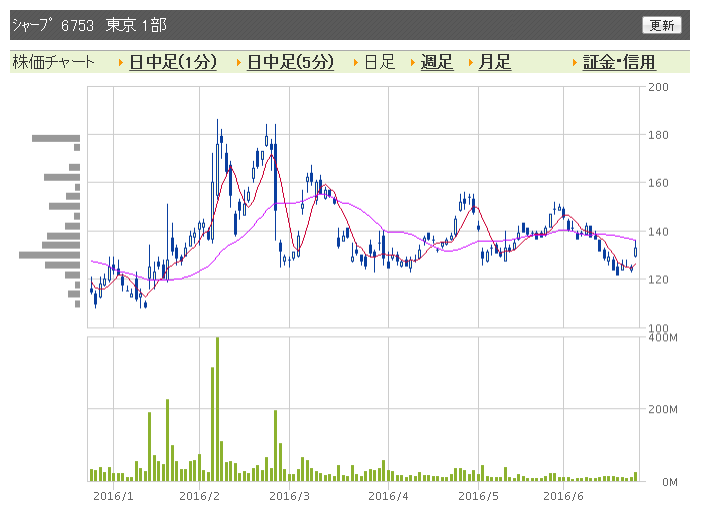This screenshot has width=702, height=513.
Task: Open the 月足 monthly chart
Action: point(494,62)
